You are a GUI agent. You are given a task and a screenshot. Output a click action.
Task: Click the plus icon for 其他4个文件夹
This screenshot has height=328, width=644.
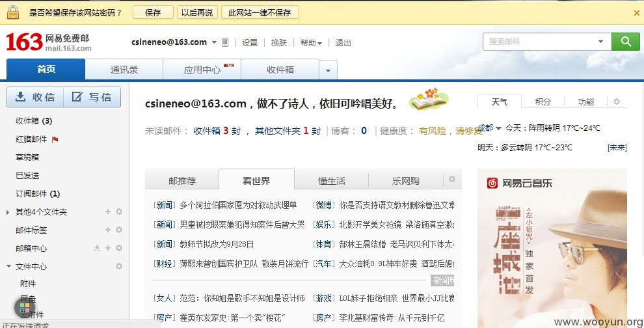108,212
